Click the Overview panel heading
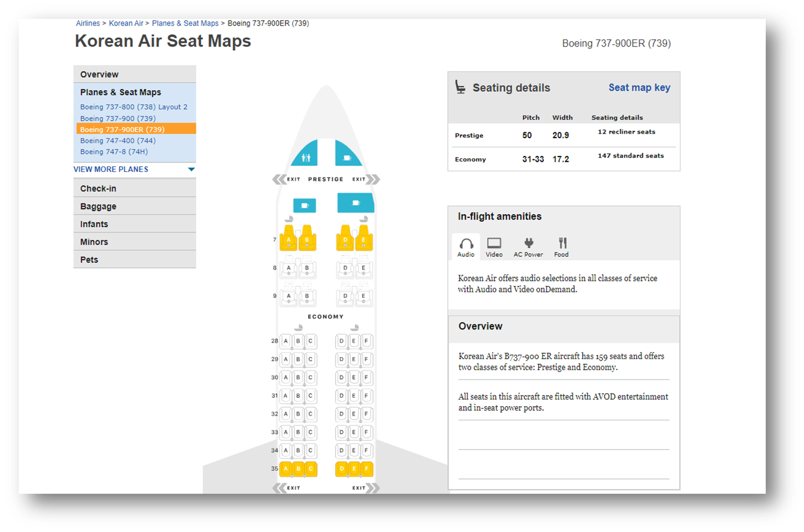804x532 pixels. [480, 327]
